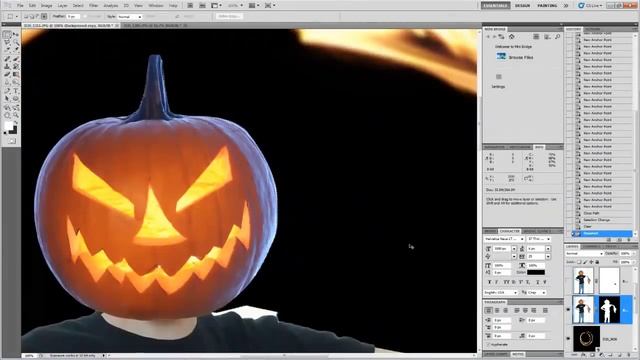
Task: Click the add layer mask icon
Action: (592, 355)
